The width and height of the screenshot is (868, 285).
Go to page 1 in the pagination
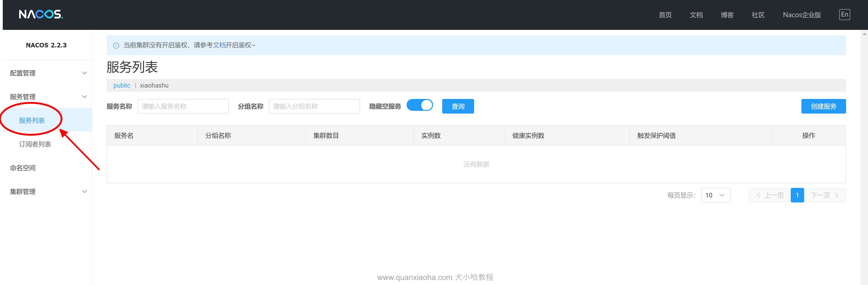[797, 195]
